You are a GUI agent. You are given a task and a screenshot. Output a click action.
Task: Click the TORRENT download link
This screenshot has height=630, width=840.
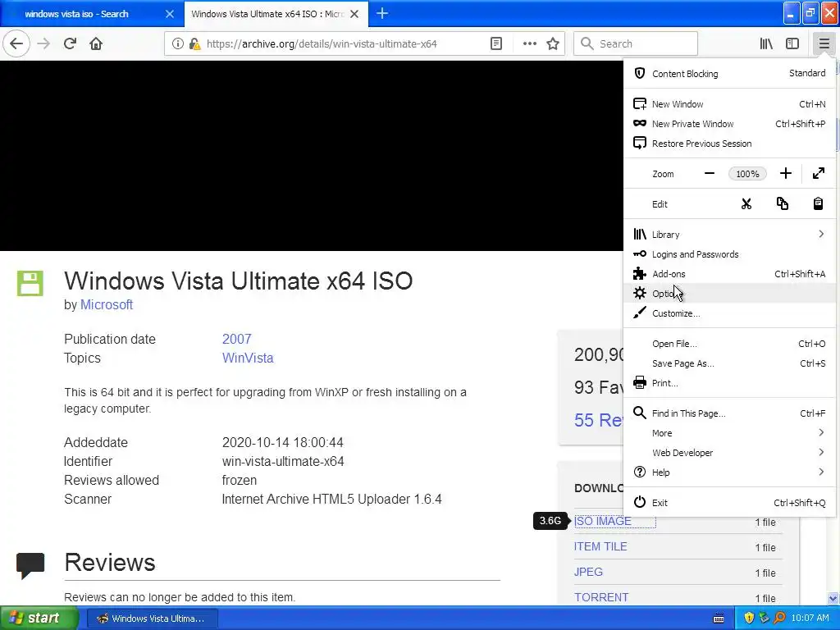pyautogui.click(x=601, y=597)
